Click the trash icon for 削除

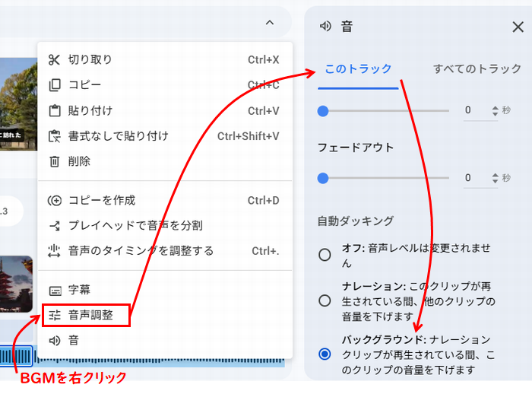tap(54, 161)
